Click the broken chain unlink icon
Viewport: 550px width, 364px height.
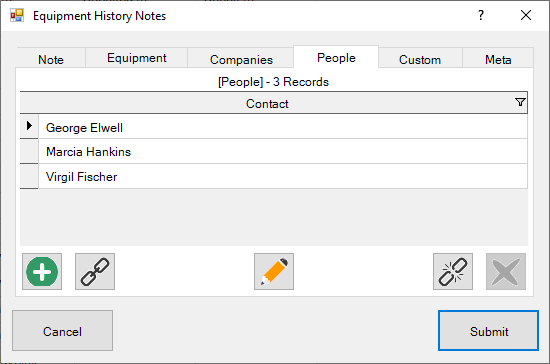pos(453,272)
